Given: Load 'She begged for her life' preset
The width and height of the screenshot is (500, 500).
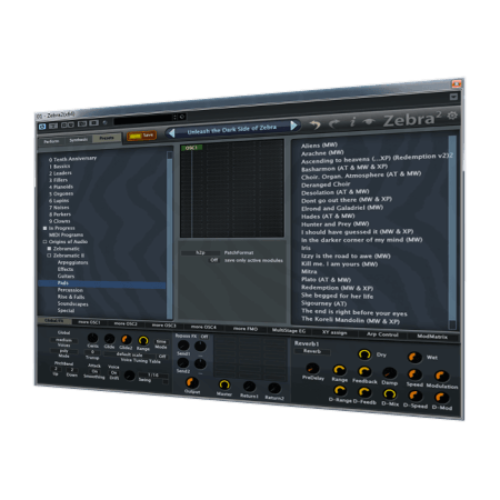Looking at the screenshot, I should coord(337,296).
